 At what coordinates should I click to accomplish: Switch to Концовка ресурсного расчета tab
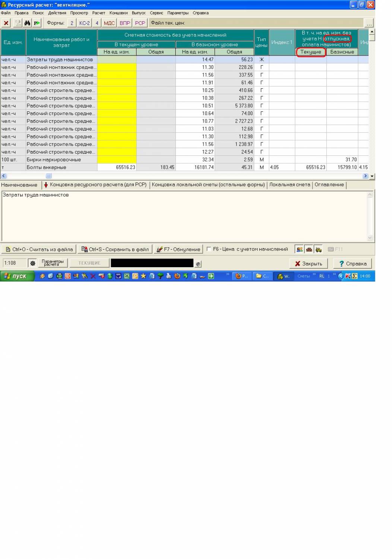[x=95, y=185]
